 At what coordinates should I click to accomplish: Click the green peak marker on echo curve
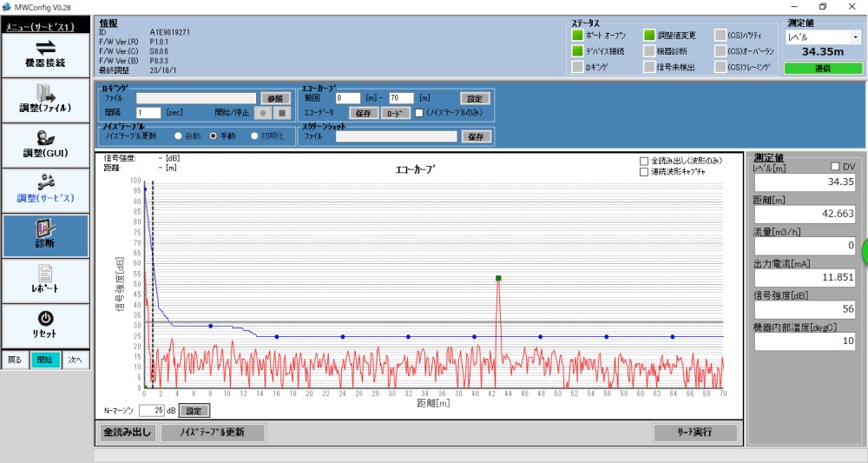point(499,278)
